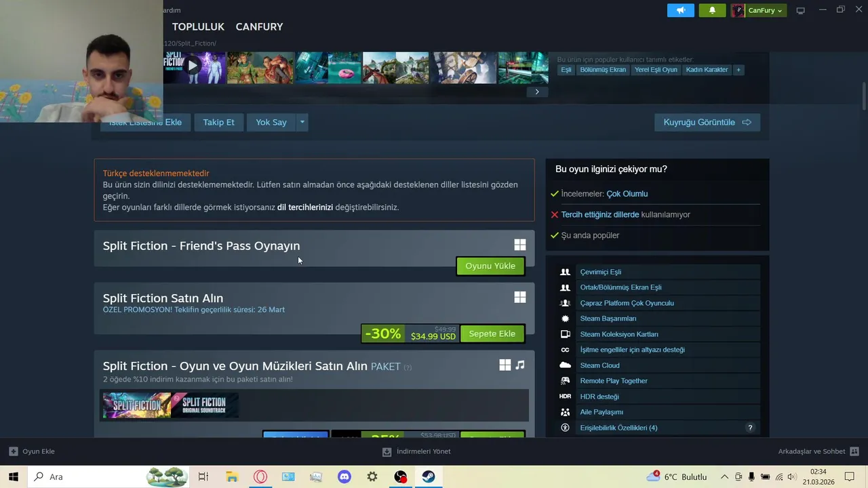The height and width of the screenshot is (488, 868).
Task: Add a tag with the plus button
Action: click(738, 70)
